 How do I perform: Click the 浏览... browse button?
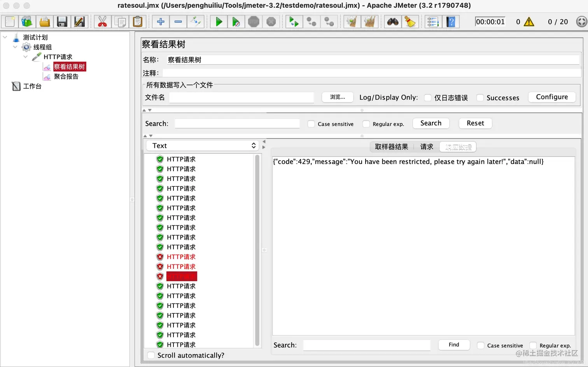(x=338, y=97)
